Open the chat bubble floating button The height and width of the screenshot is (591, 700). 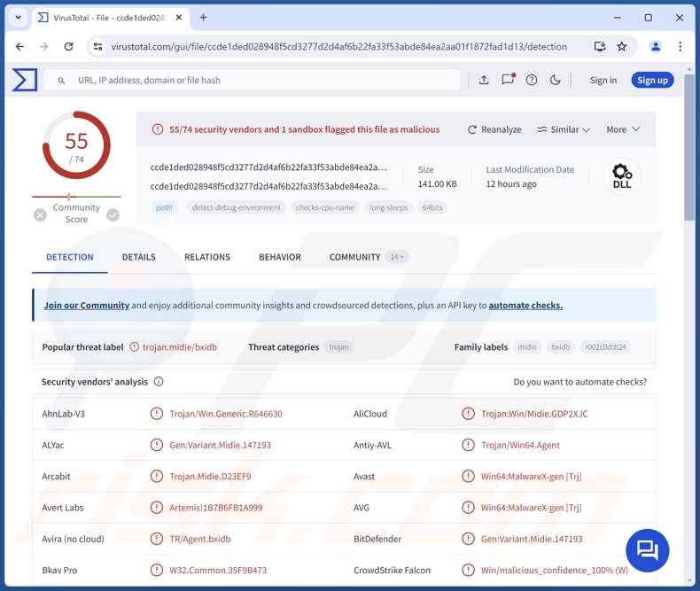648,550
